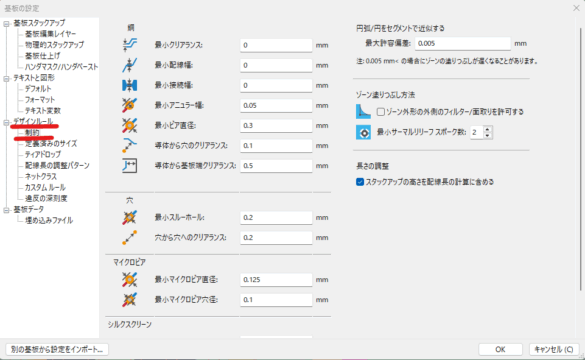Viewport: 585px width, 360px height.
Task: Close the 基板の設定 dialog
Action: click(x=576, y=8)
